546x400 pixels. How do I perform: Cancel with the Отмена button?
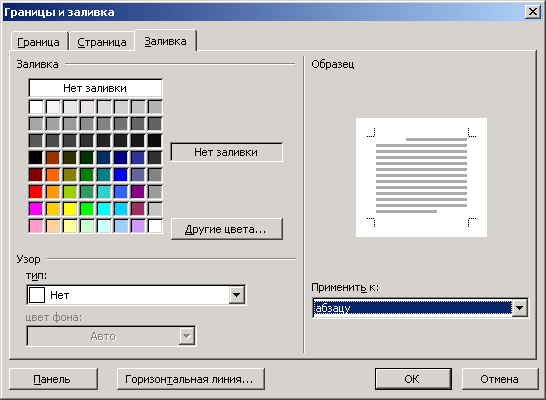[x=500, y=379]
